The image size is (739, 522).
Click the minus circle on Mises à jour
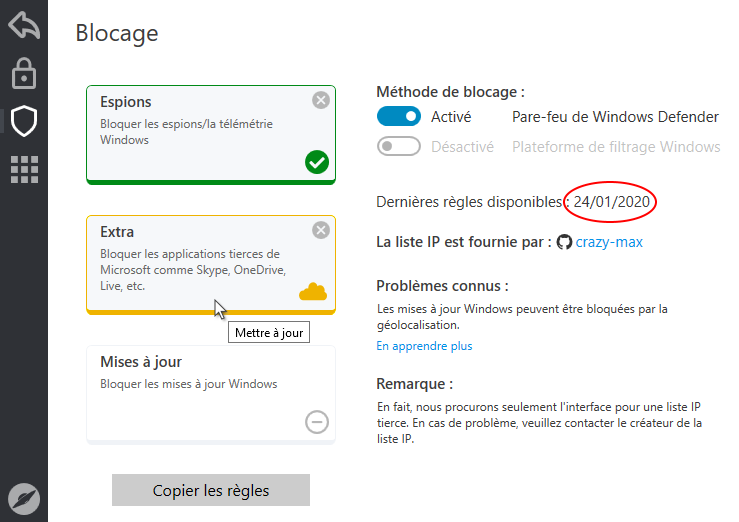[316, 422]
